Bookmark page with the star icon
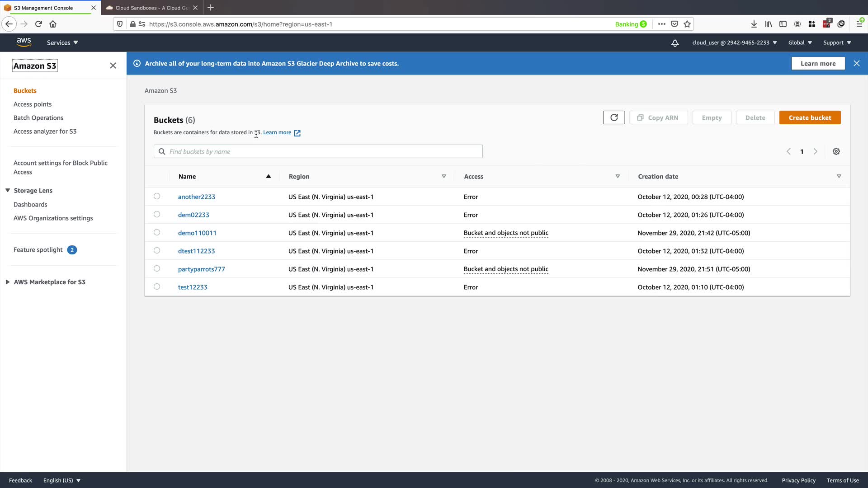Viewport: 868px width, 488px height. pyautogui.click(x=687, y=24)
